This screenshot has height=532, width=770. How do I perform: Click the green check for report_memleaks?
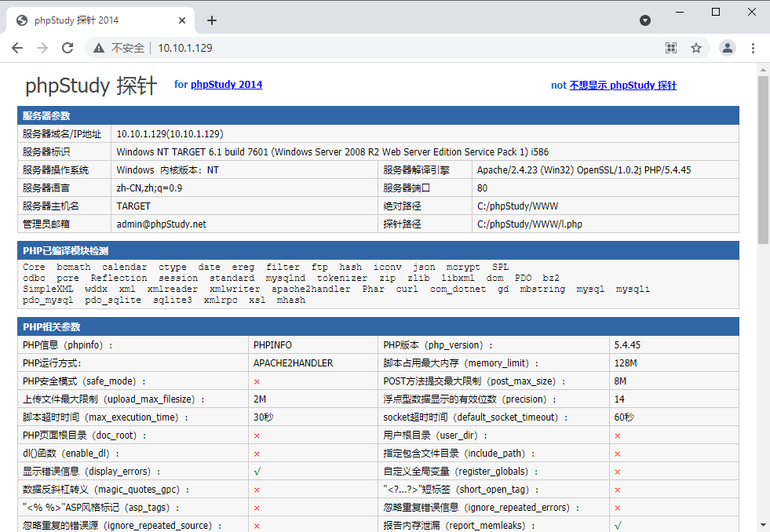click(617, 526)
